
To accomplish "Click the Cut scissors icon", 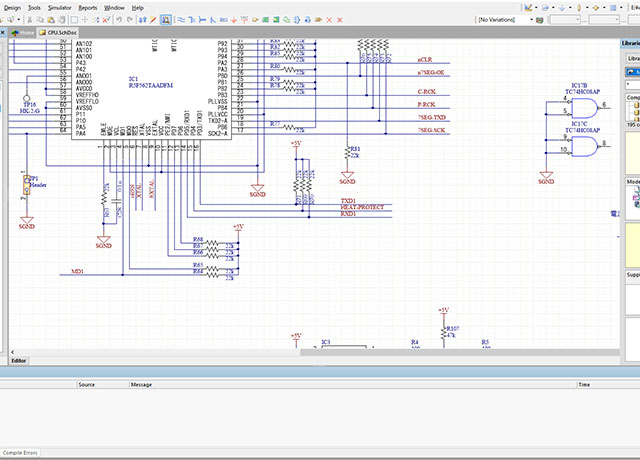I will coord(29,20).
